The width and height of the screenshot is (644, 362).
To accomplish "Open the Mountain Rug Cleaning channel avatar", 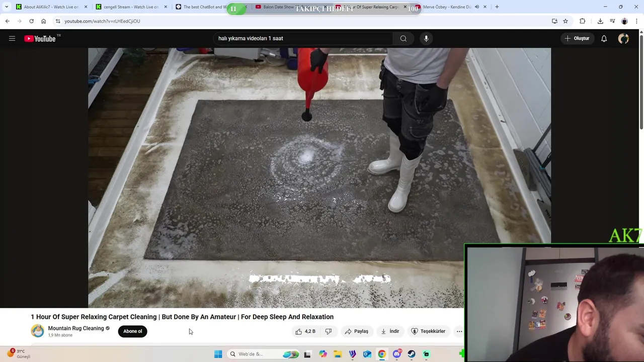I will [37, 331].
